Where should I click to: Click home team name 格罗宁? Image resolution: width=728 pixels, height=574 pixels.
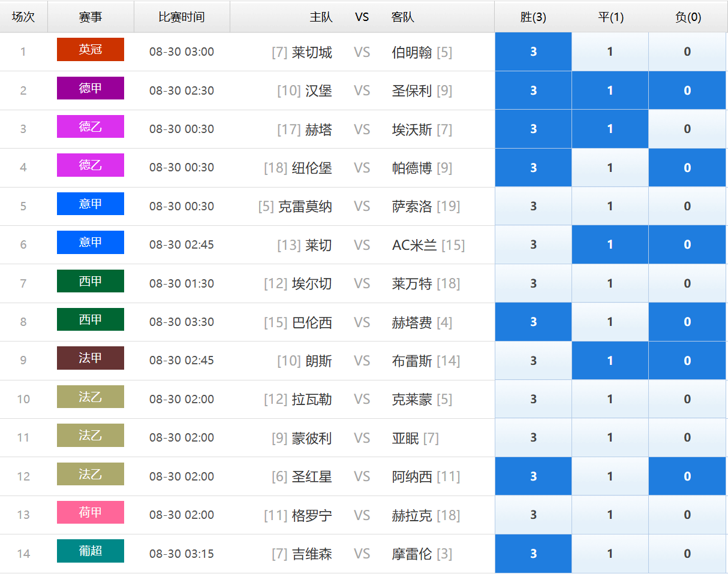(x=312, y=515)
